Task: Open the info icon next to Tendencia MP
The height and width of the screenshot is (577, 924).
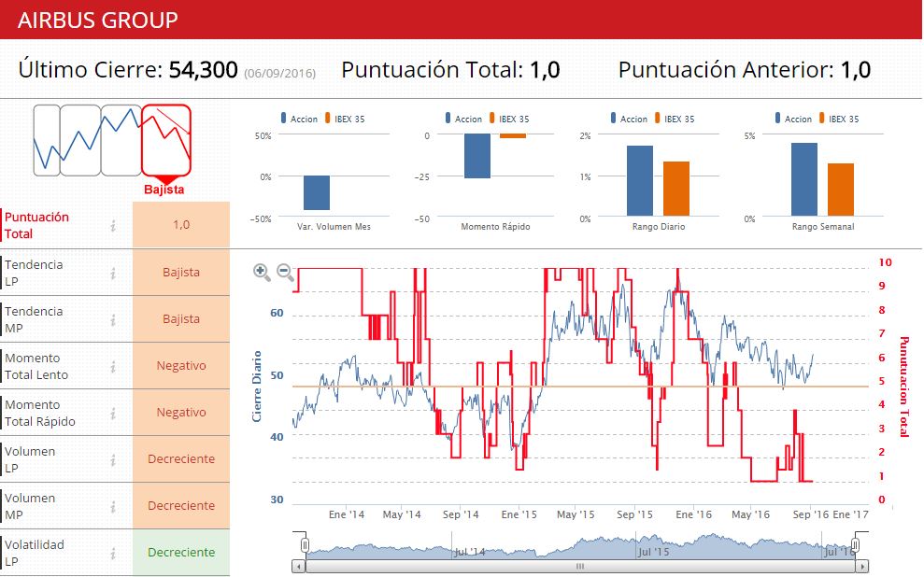Action: pos(113,319)
